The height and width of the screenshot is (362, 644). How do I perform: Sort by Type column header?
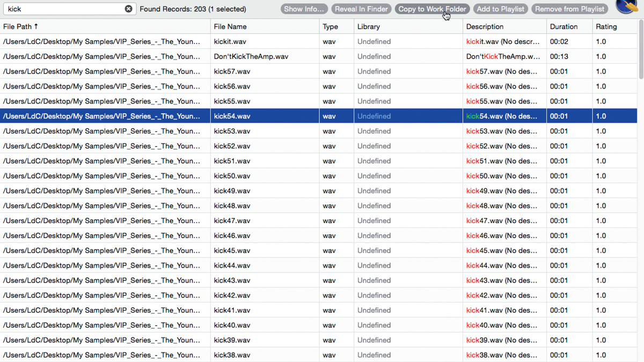pos(336,26)
